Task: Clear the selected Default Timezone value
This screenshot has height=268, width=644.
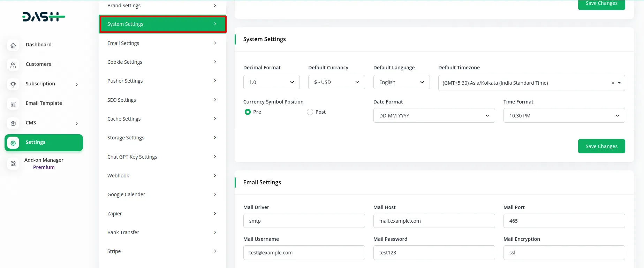Action: [x=613, y=83]
